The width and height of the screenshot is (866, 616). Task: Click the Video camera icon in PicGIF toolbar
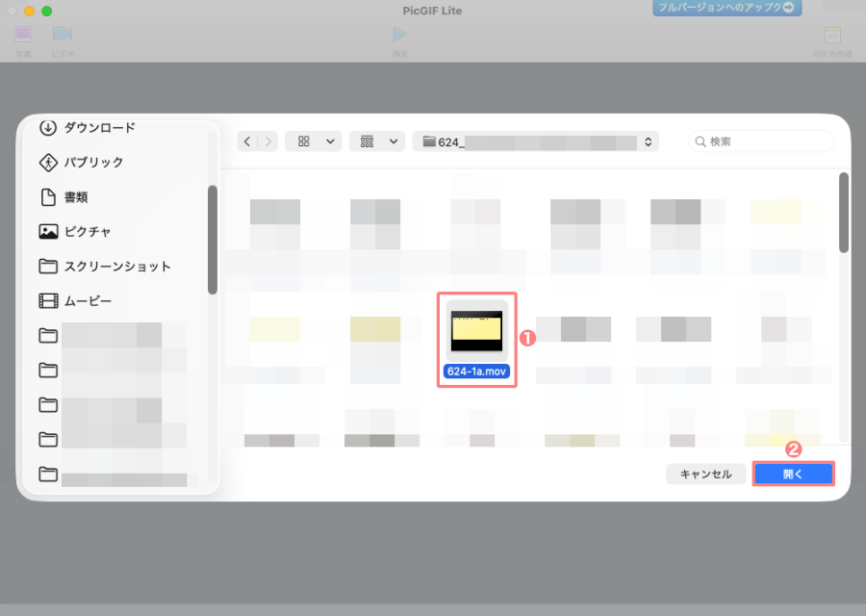point(63,36)
